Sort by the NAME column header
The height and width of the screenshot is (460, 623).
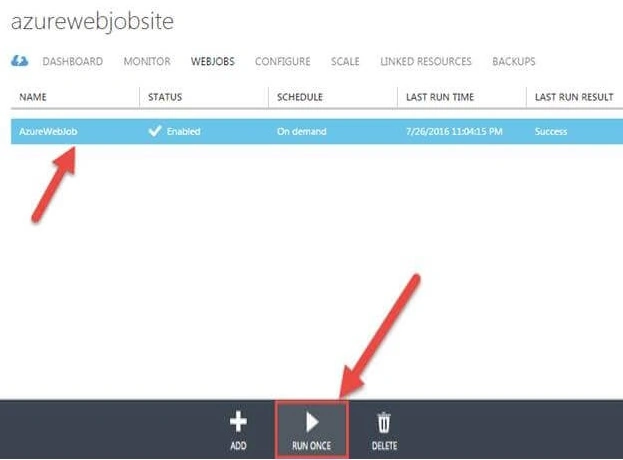[33, 97]
